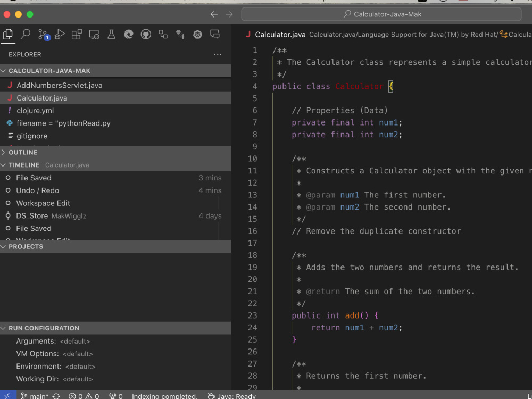Click the Calculator-Java-Mak command center search
The image size is (532, 399).
(381, 14)
